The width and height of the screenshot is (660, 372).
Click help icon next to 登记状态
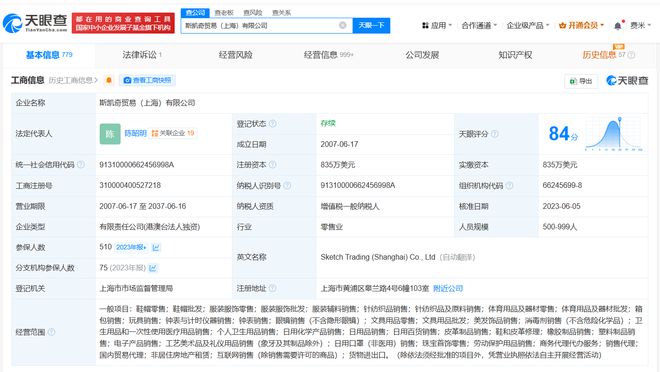[273, 123]
